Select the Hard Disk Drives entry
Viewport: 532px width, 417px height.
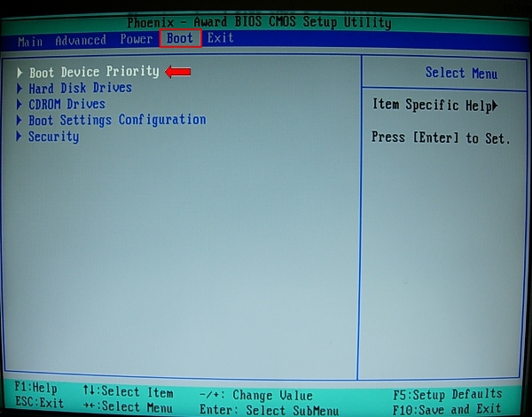point(80,88)
